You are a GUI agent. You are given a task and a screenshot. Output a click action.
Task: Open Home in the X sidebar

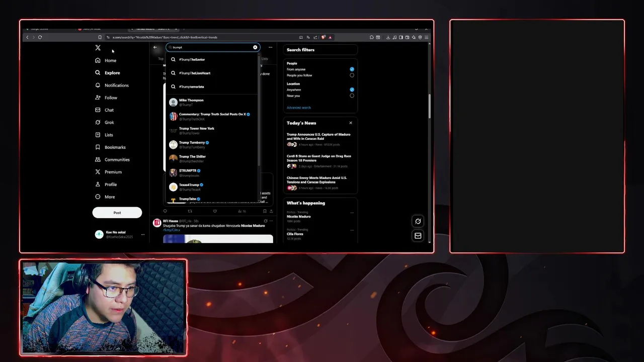106,60
